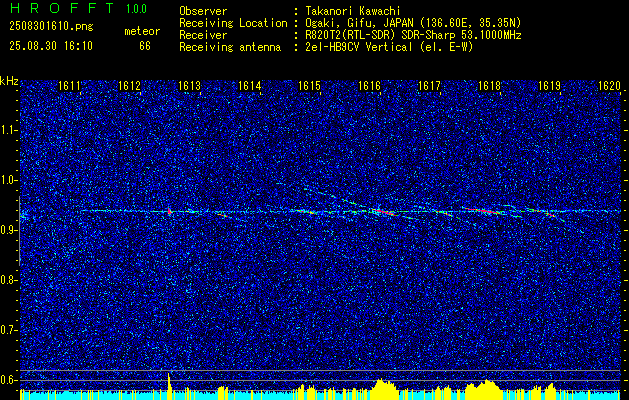629x400 pixels.
Task: Click the 1617 time axis marker
Action: 429,86
